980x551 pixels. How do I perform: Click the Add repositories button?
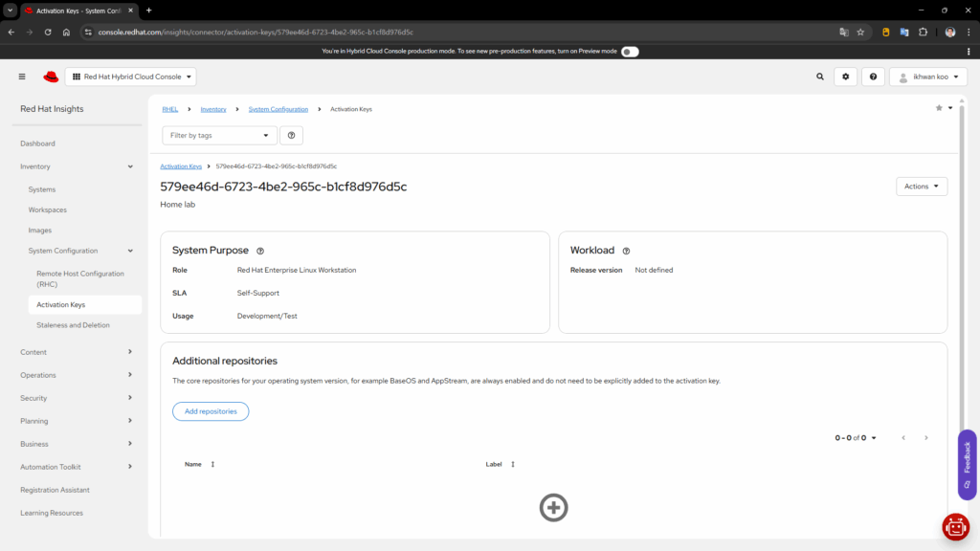coord(211,411)
